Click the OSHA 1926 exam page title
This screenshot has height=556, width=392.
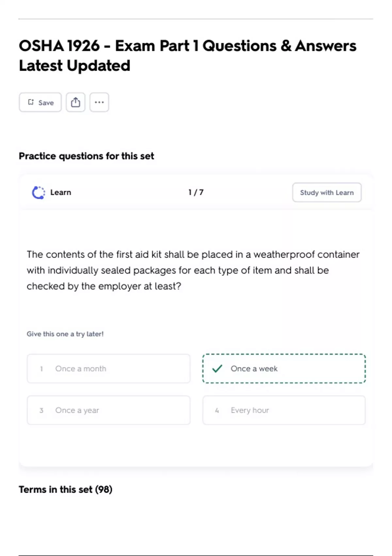188,56
